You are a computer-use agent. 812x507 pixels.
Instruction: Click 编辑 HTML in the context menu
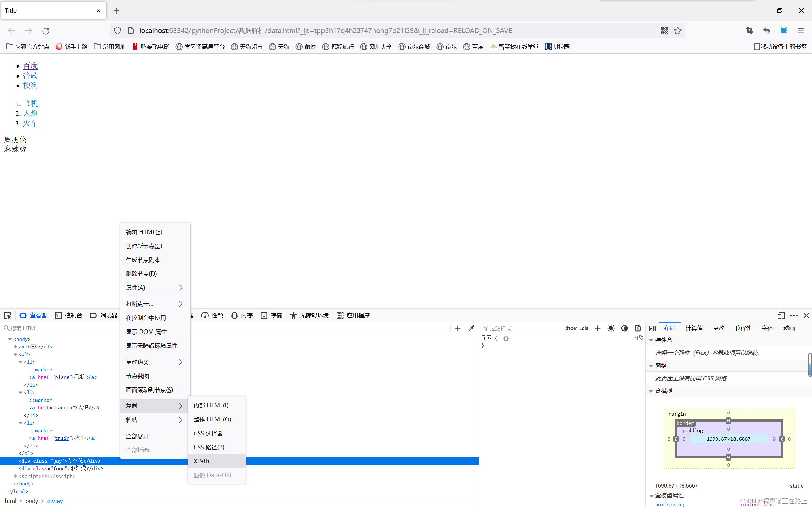click(155, 232)
